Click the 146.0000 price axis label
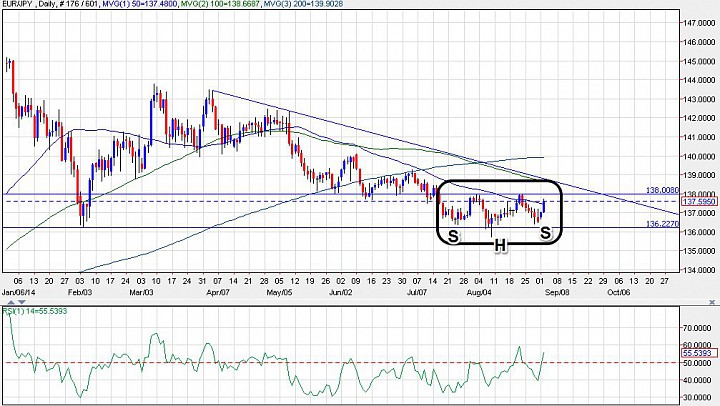The image size is (720, 406). tap(700, 42)
